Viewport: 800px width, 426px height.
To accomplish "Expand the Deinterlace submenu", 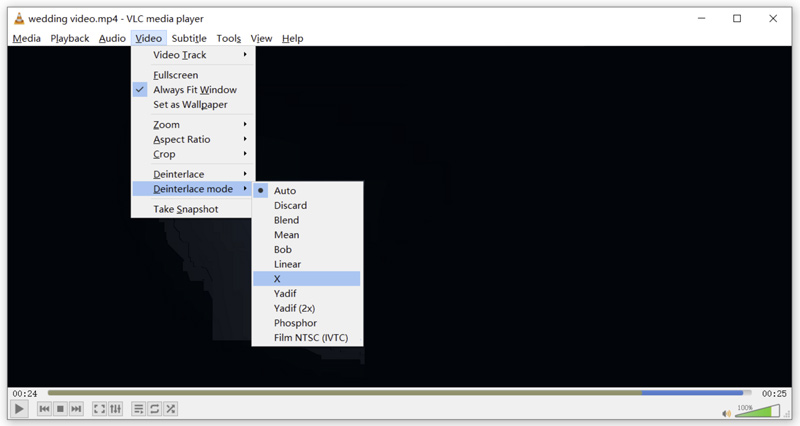I will pos(193,174).
